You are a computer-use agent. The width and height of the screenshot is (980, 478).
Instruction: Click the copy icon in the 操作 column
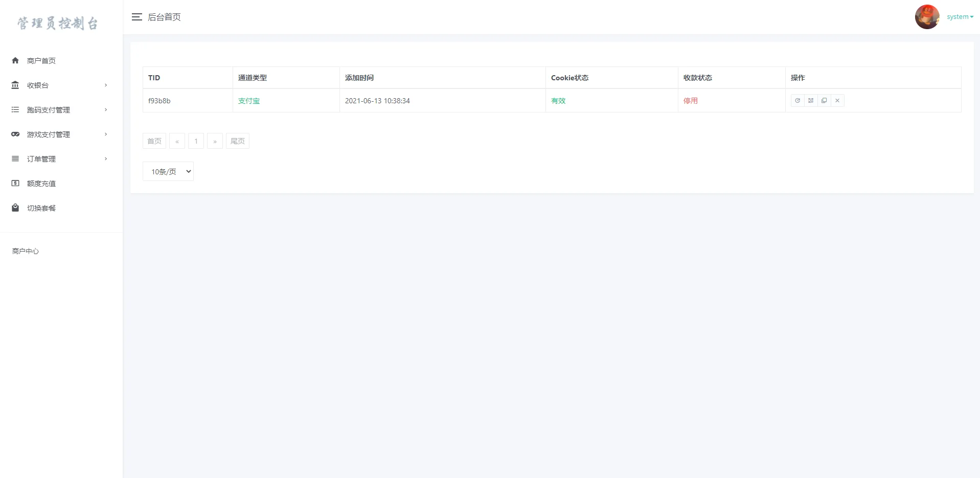824,101
